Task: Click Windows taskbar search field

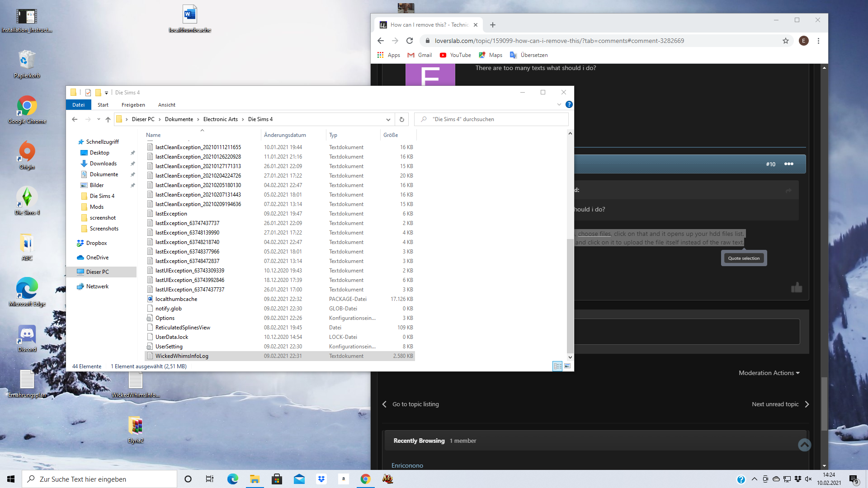Action: [x=99, y=479]
